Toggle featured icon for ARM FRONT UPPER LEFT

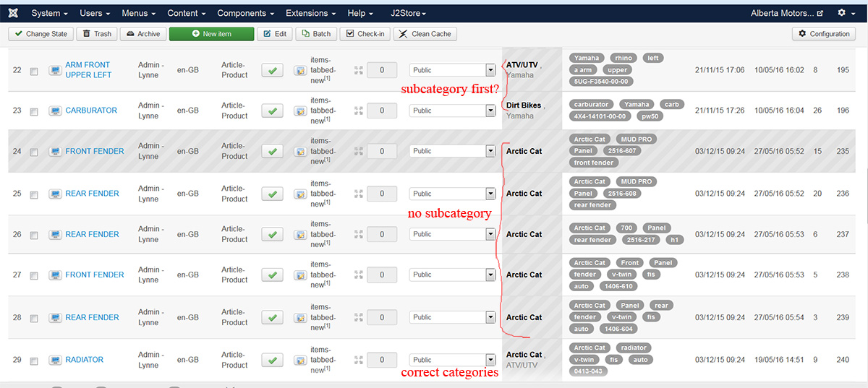pos(56,70)
